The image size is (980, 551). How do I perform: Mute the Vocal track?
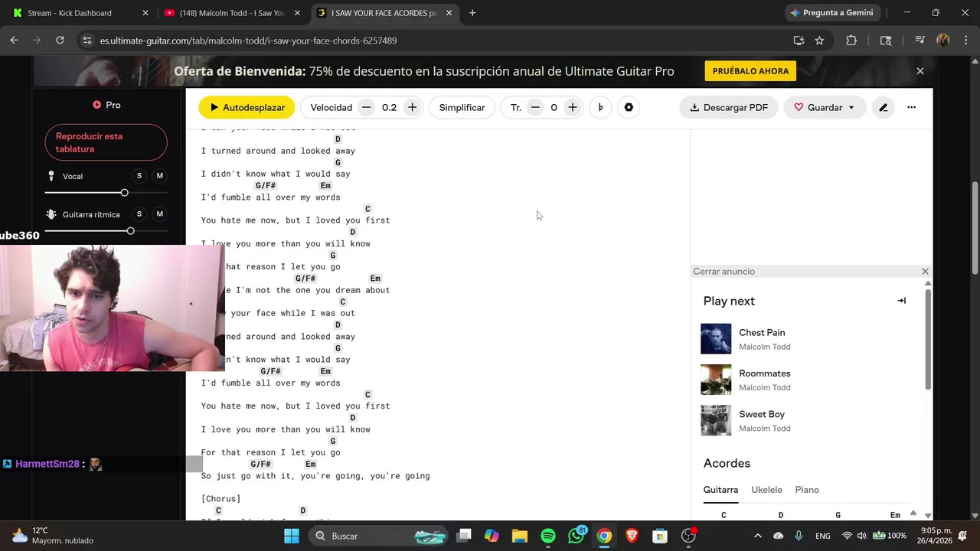[160, 176]
